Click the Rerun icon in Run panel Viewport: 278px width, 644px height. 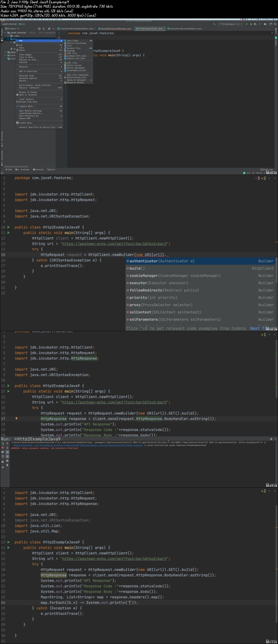point(3,443)
